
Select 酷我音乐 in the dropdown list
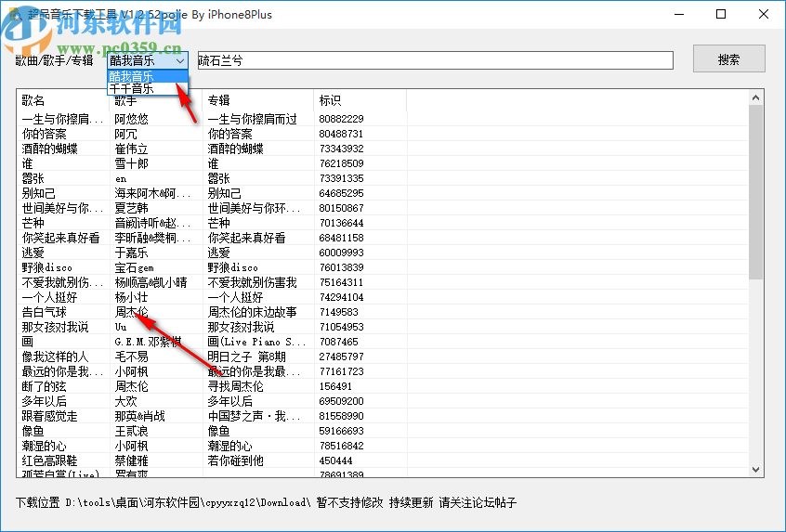[148, 76]
